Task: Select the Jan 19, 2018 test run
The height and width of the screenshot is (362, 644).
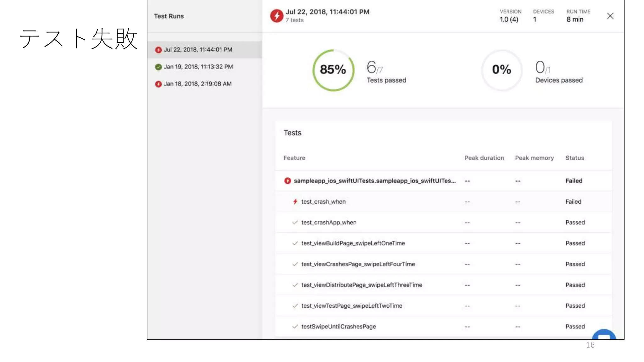Action: (198, 67)
